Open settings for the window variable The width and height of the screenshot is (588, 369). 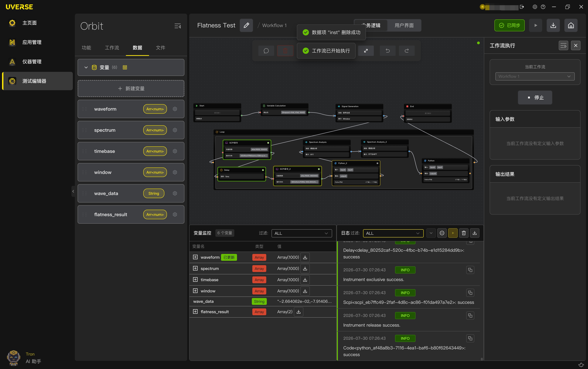175,172
